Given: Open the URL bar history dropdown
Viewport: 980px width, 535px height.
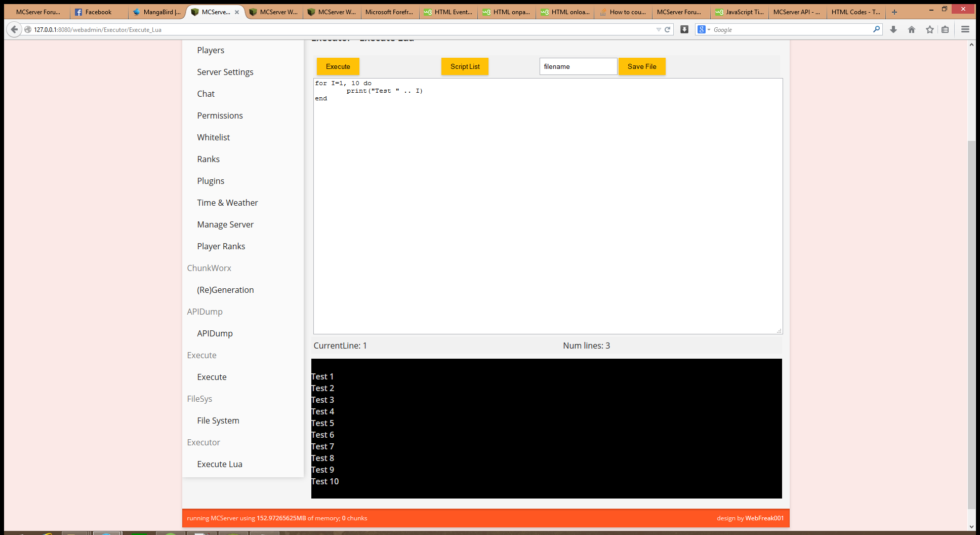Looking at the screenshot, I should 658,29.
